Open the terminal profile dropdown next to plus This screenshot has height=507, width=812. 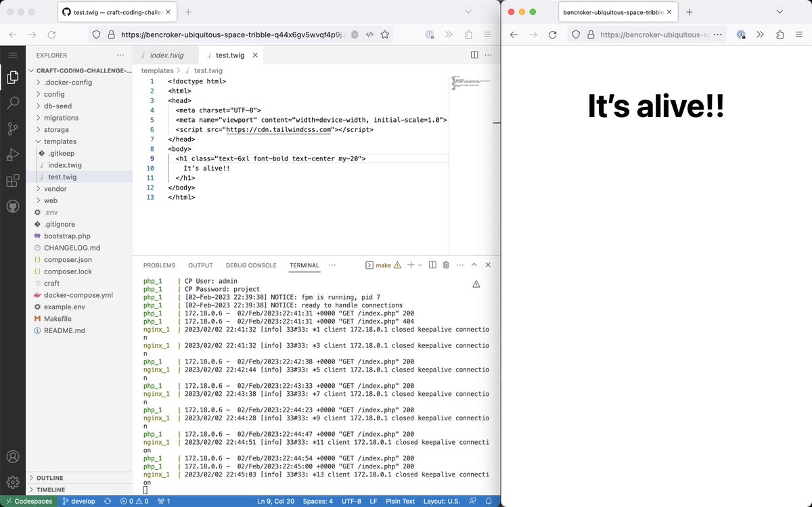tap(420, 265)
